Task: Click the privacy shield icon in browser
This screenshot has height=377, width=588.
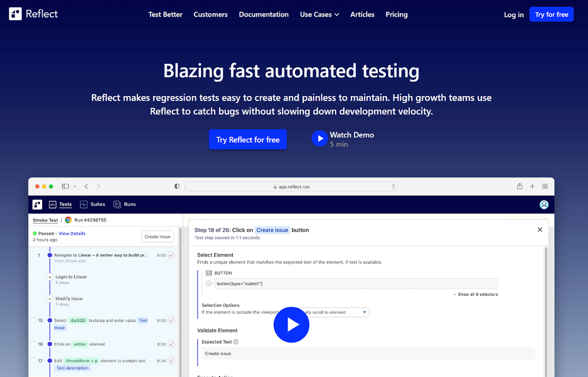Action: click(177, 186)
